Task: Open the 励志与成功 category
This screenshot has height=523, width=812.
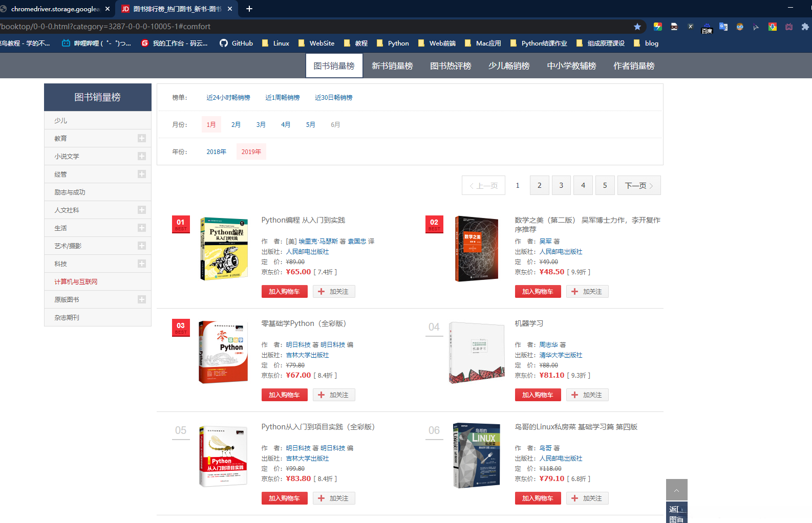Action: [70, 192]
